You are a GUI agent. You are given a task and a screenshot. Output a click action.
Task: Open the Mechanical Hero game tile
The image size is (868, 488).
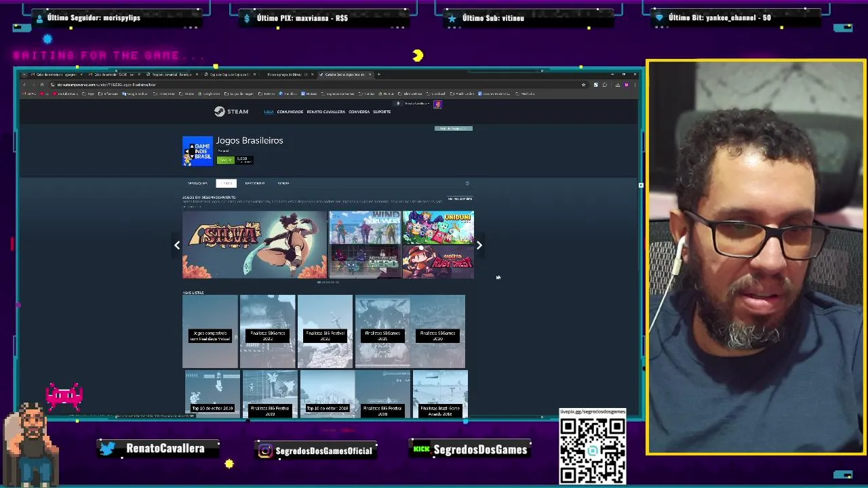(x=365, y=262)
